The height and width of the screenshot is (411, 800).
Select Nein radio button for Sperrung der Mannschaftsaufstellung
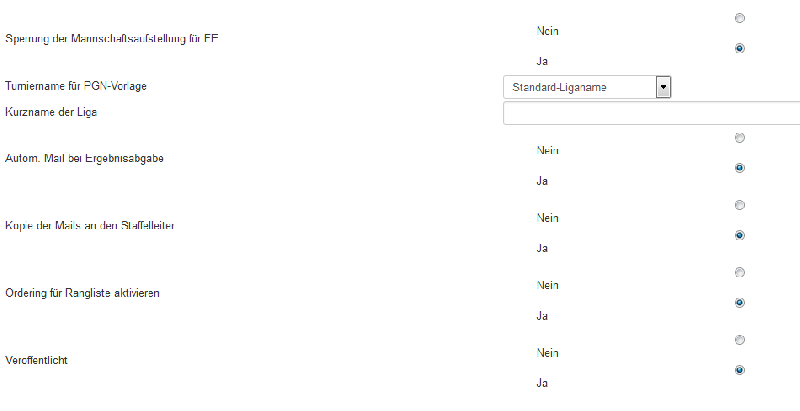pos(739,18)
